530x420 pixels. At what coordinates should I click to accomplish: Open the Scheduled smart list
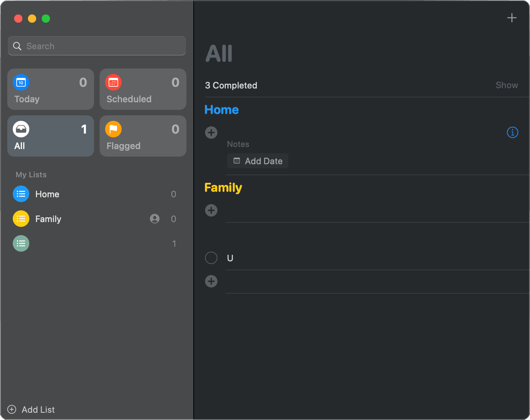click(143, 90)
